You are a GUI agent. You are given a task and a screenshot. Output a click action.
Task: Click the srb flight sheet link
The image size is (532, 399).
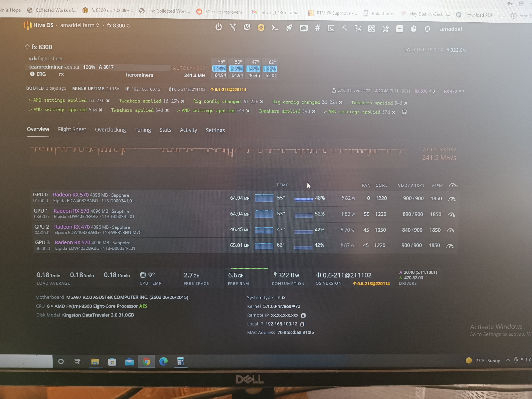(x=46, y=58)
